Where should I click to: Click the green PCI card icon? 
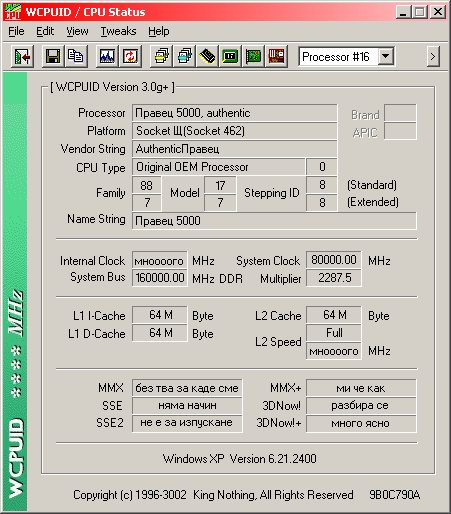[x=253, y=56]
